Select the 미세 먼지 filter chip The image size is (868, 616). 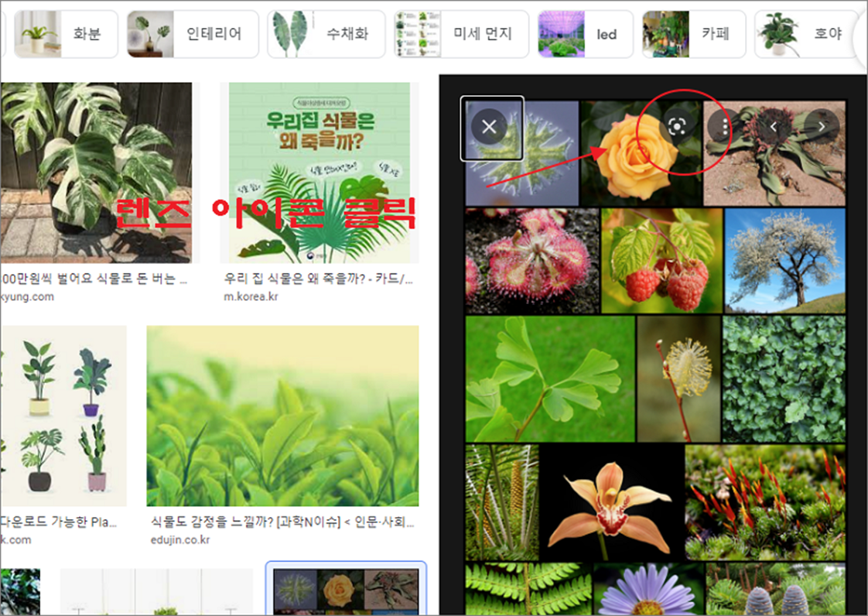click(462, 34)
